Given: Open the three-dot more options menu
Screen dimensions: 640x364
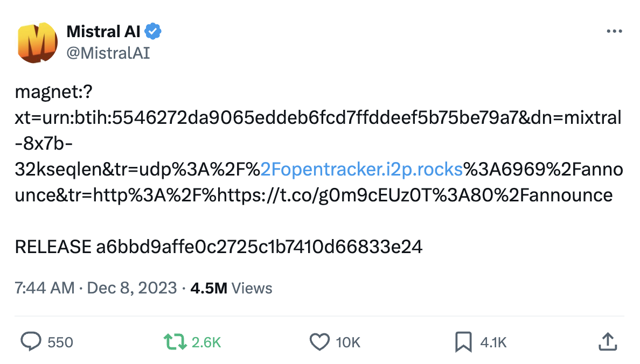Looking at the screenshot, I should tap(614, 31).
